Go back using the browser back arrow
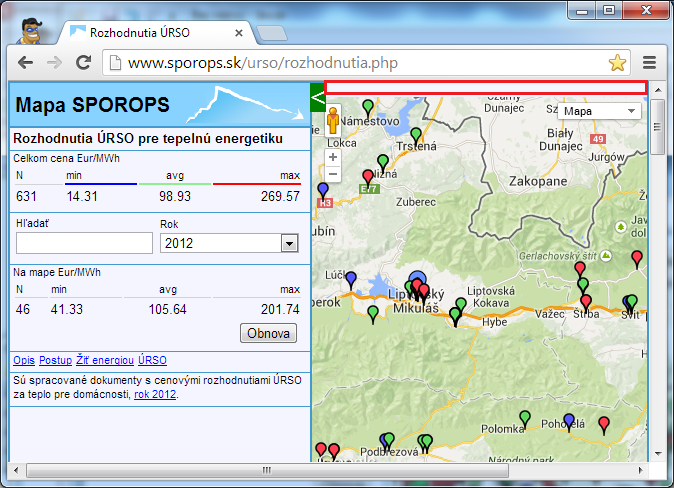Screen dimensions: 674x488 coord(26,63)
